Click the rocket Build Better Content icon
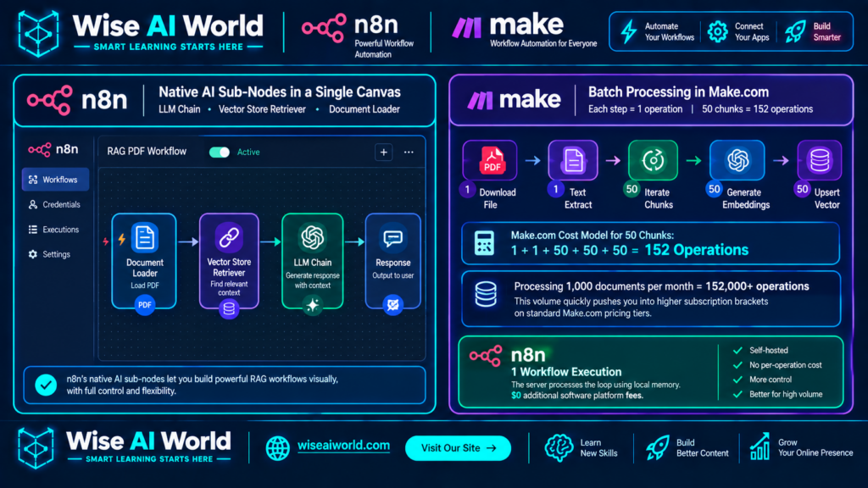868x488 pixels. click(x=658, y=447)
